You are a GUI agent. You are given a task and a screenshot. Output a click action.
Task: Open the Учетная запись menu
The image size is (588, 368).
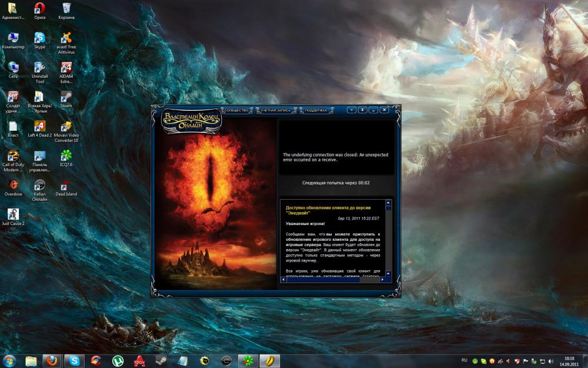[276, 110]
